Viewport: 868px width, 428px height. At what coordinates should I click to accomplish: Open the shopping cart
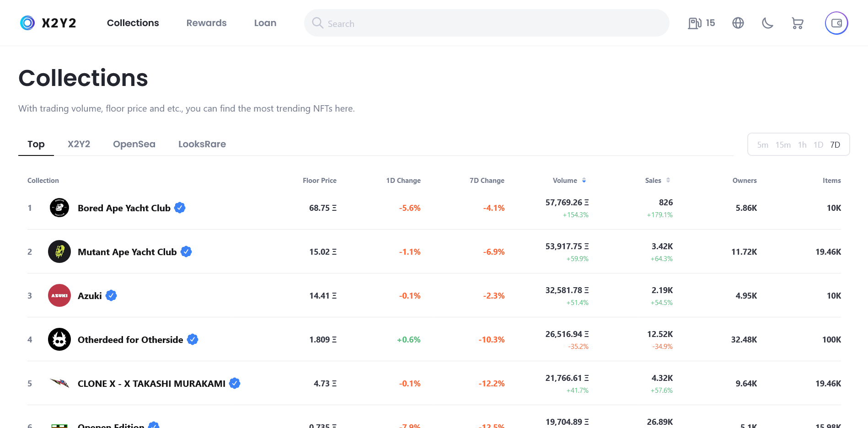tap(798, 23)
